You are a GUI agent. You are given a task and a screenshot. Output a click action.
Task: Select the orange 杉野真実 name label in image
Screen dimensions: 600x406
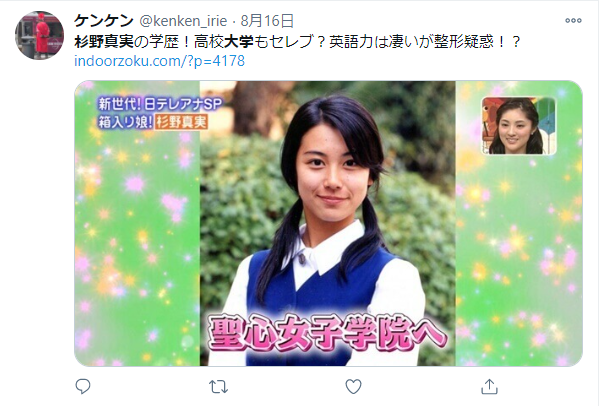[x=181, y=122]
